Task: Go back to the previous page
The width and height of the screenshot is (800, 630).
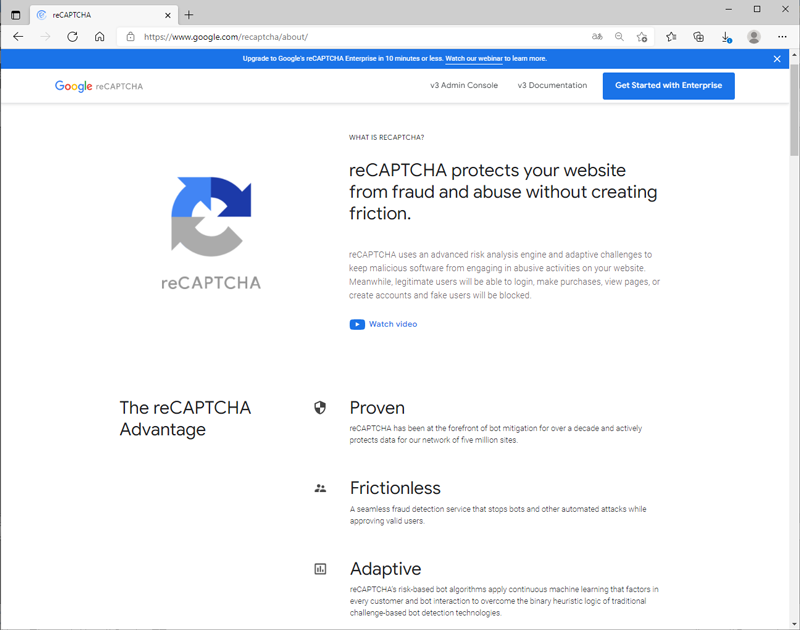Action: click(18, 37)
